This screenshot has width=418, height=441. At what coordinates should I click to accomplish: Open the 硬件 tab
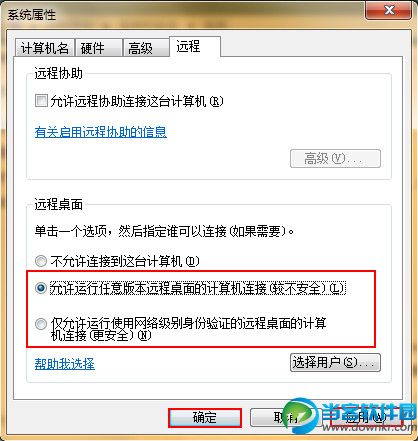(99, 48)
